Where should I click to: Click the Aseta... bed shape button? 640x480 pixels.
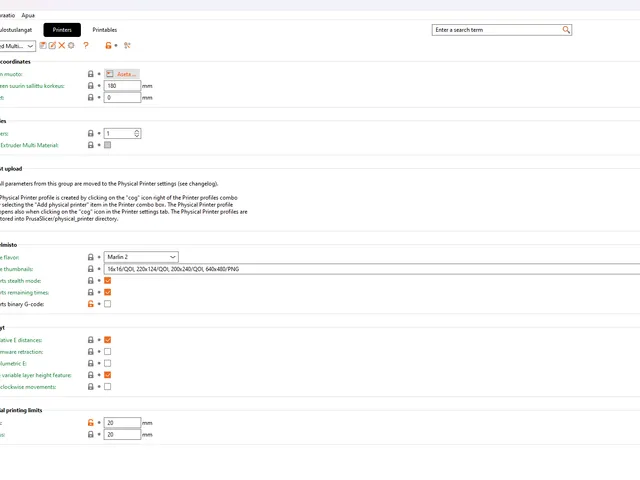(122, 74)
